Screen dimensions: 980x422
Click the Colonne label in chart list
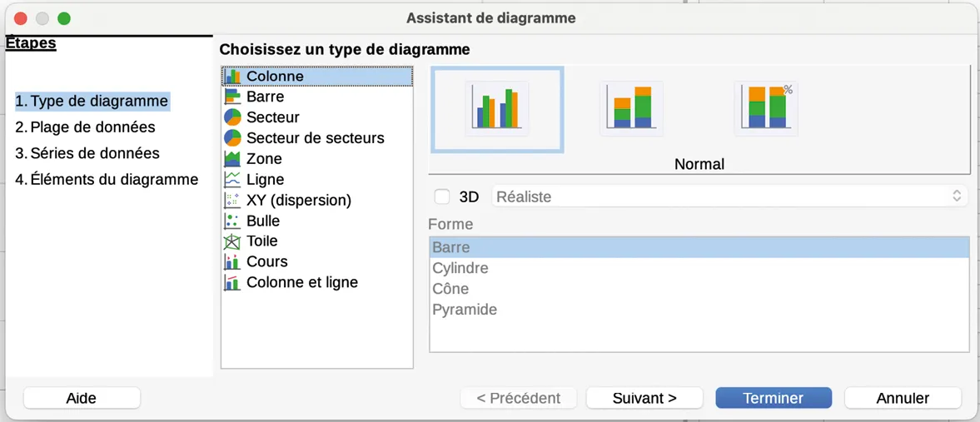pos(275,77)
